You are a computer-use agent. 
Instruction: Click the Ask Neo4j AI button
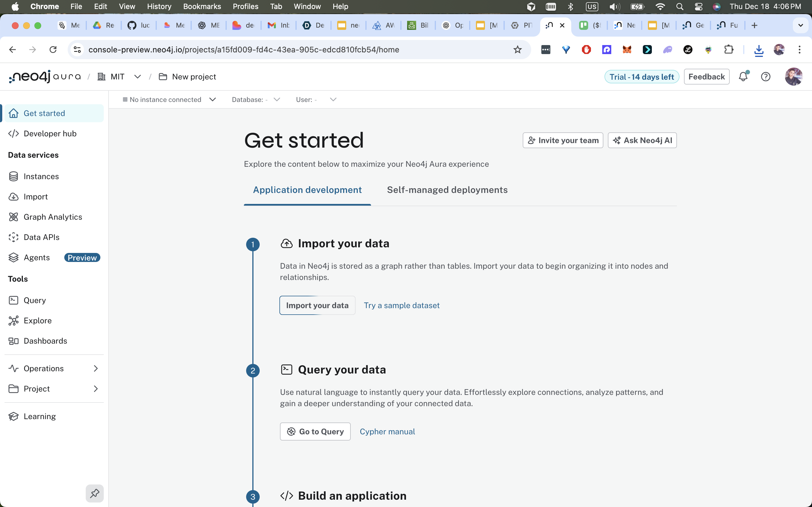coord(642,140)
